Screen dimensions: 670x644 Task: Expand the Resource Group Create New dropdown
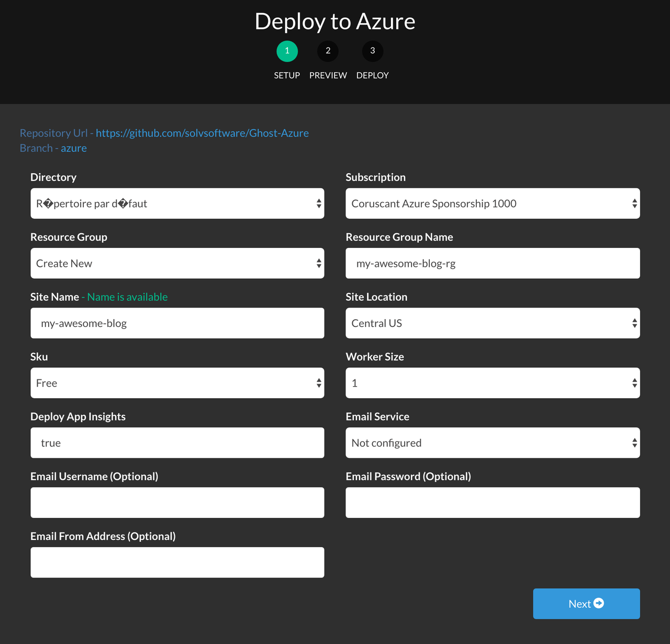point(177,263)
